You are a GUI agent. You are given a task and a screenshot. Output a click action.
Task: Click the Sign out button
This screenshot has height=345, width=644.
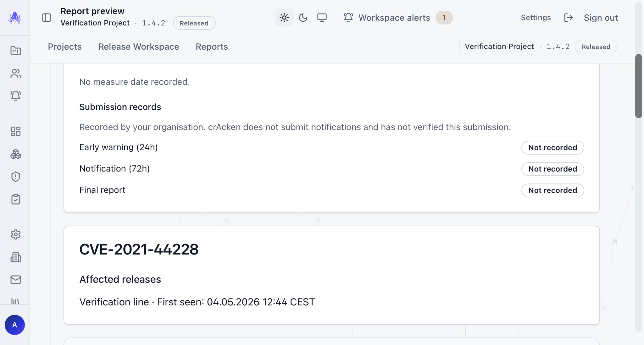click(591, 18)
